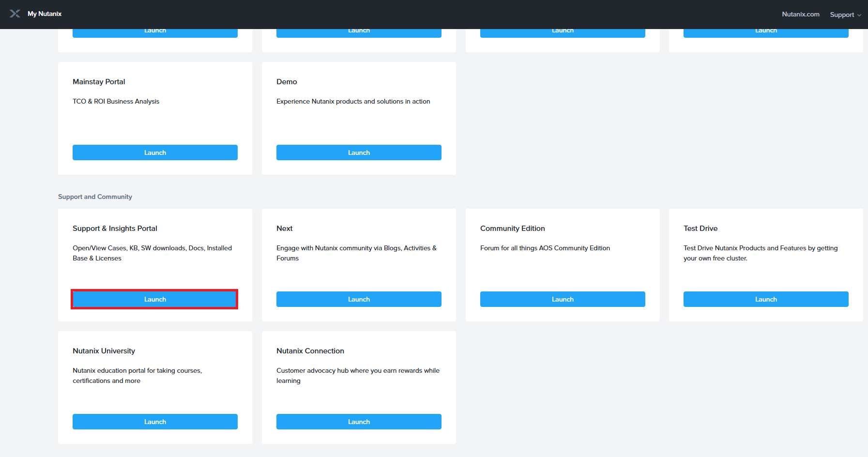Click the Nutanix X logo icon
The image size is (868, 457).
point(15,14)
